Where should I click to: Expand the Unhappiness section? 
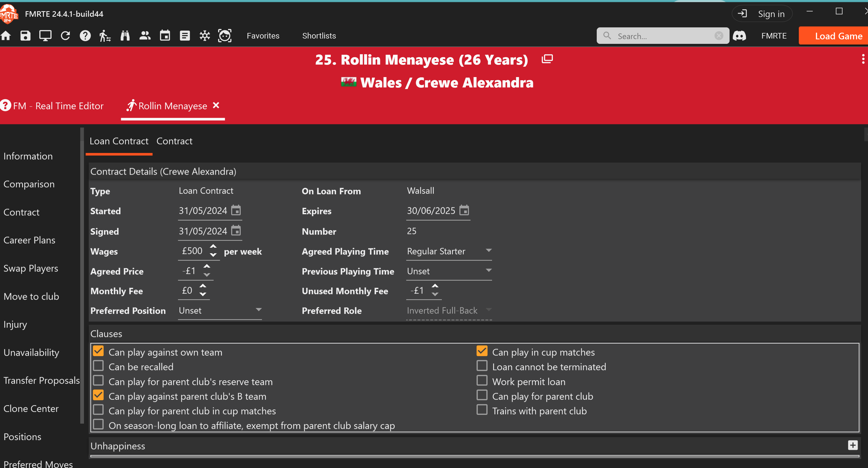pyautogui.click(x=853, y=445)
